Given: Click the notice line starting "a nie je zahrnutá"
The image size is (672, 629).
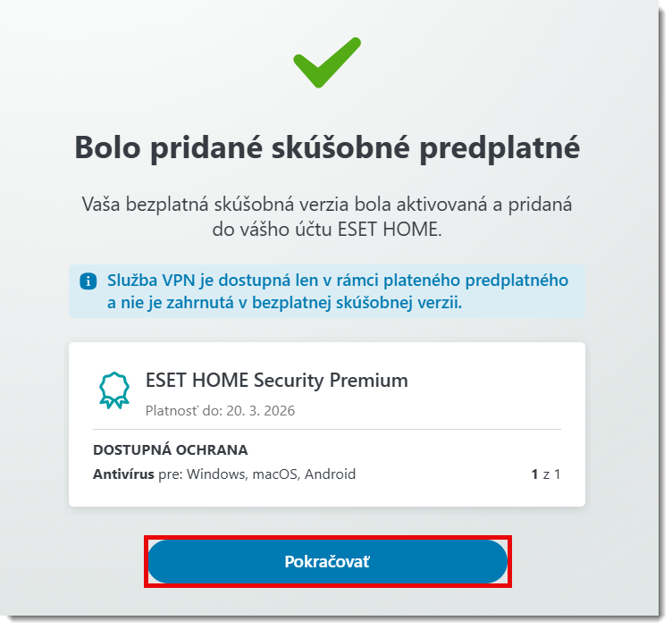Looking at the screenshot, I should tap(284, 303).
